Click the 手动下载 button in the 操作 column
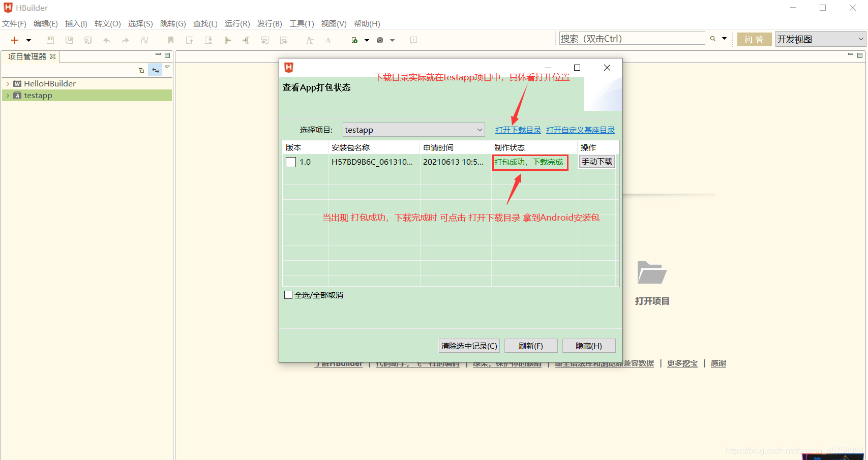The width and height of the screenshot is (868, 460). [596, 161]
